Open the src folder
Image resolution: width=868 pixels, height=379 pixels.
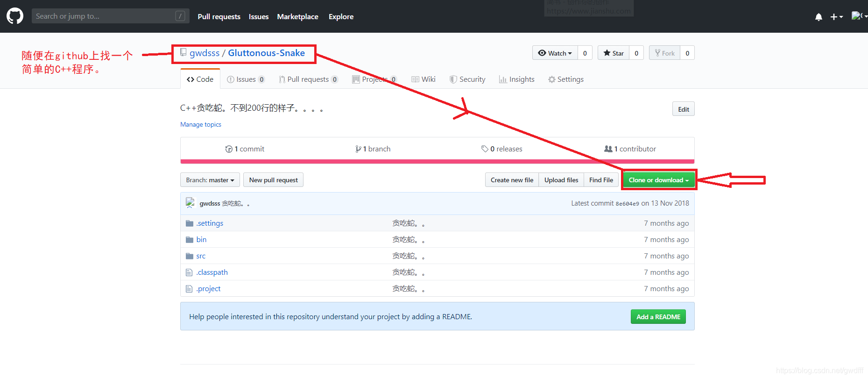(x=201, y=256)
